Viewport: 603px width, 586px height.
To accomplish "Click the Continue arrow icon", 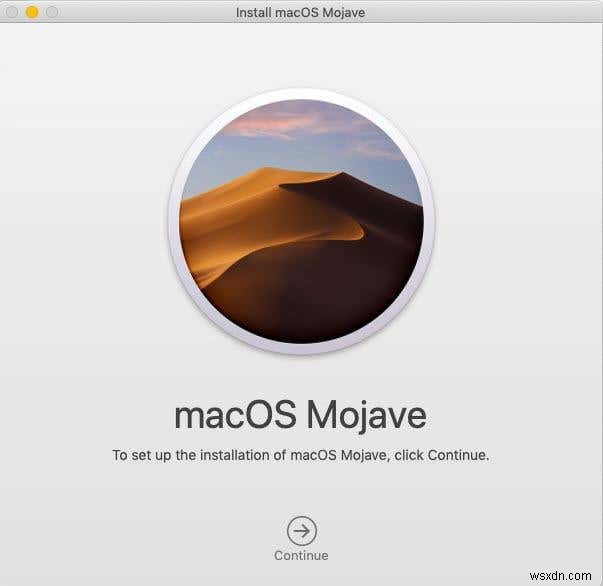I will point(302,531).
